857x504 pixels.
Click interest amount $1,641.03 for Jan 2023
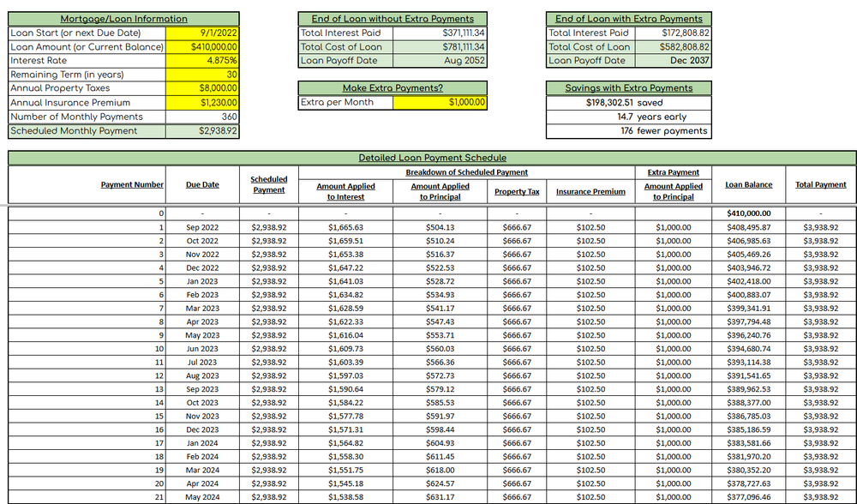click(346, 281)
